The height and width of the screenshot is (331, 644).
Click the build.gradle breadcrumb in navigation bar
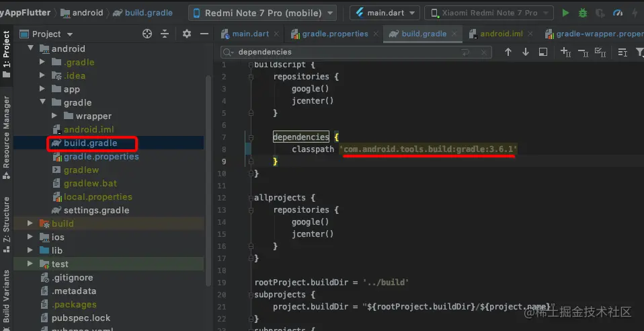143,13
